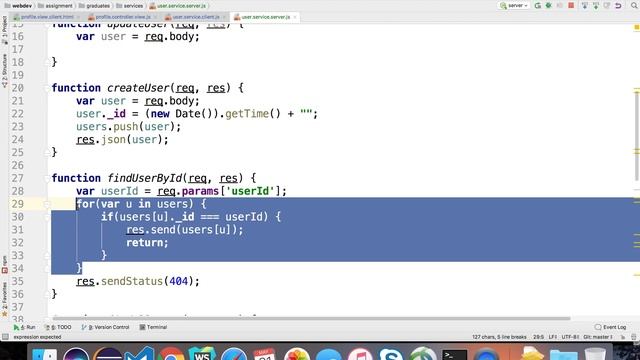
Task: Open the Terminal tool window
Action: tap(153, 327)
